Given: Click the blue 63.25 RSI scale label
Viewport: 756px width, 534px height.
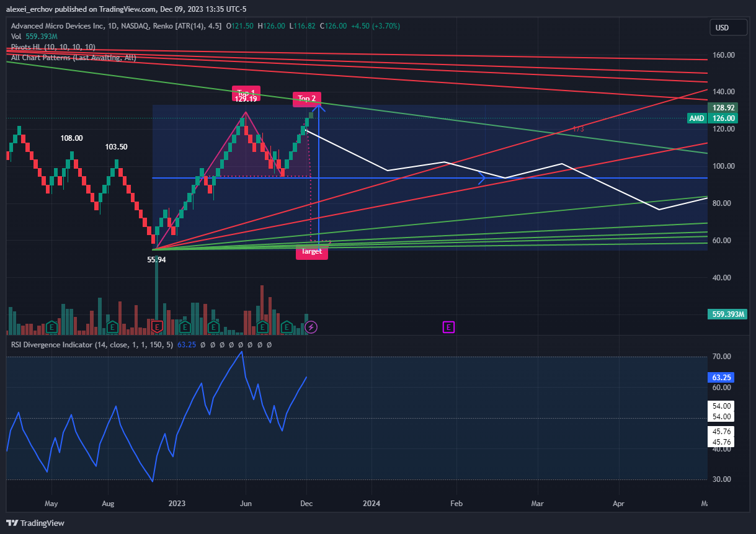Looking at the screenshot, I should (722, 377).
